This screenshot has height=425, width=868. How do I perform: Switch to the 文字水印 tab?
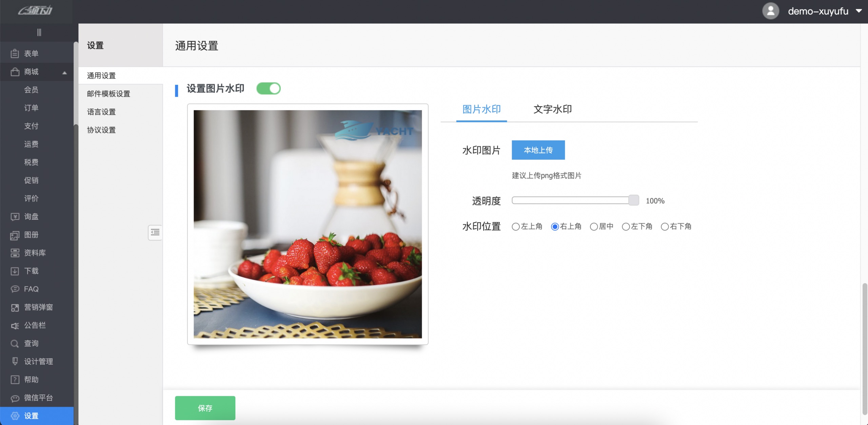click(552, 109)
